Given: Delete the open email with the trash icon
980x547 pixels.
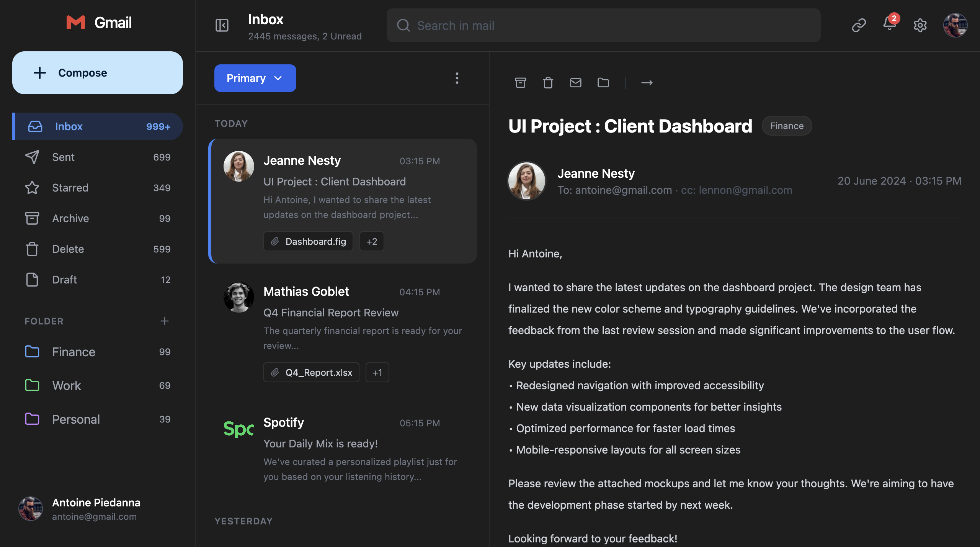Looking at the screenshot, I should (548, 82).
